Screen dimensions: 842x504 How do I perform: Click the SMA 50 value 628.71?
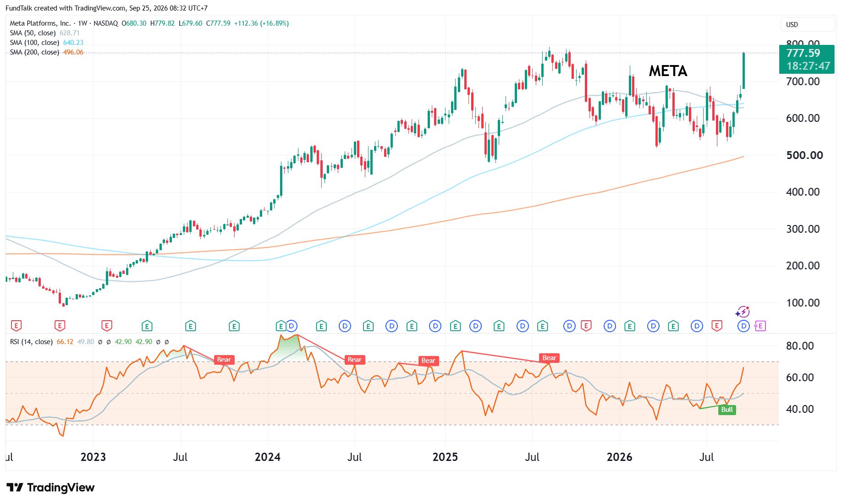click(70, 33)
